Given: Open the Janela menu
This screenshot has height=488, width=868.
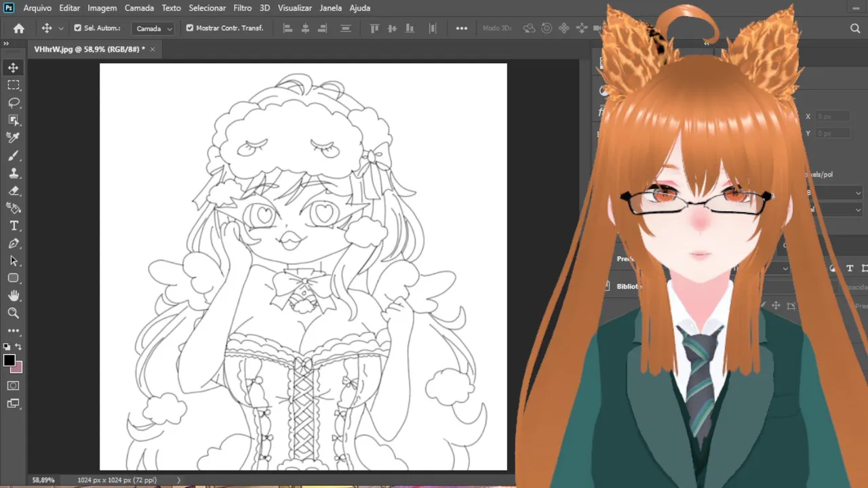Looking at the screenshot, I should (330, 8).
